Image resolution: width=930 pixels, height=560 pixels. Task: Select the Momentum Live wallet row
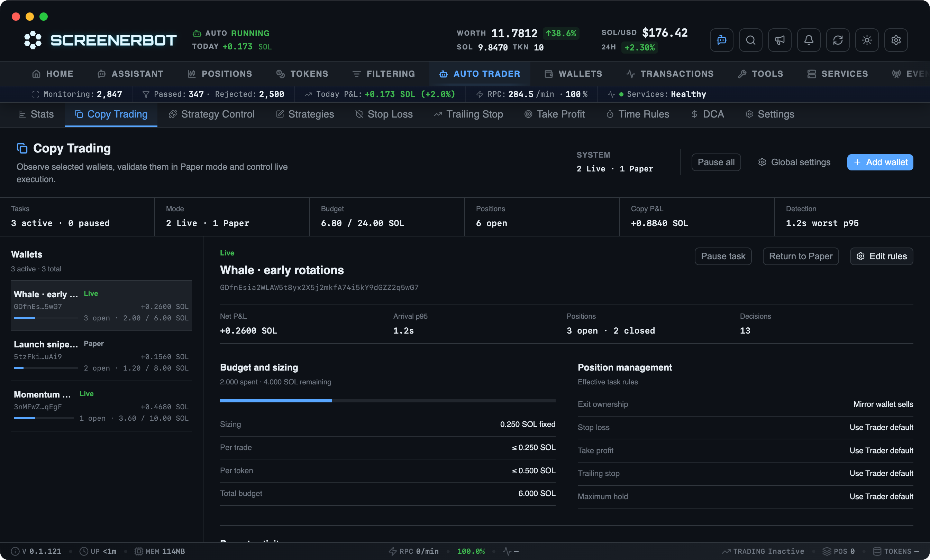click(101, 406)
